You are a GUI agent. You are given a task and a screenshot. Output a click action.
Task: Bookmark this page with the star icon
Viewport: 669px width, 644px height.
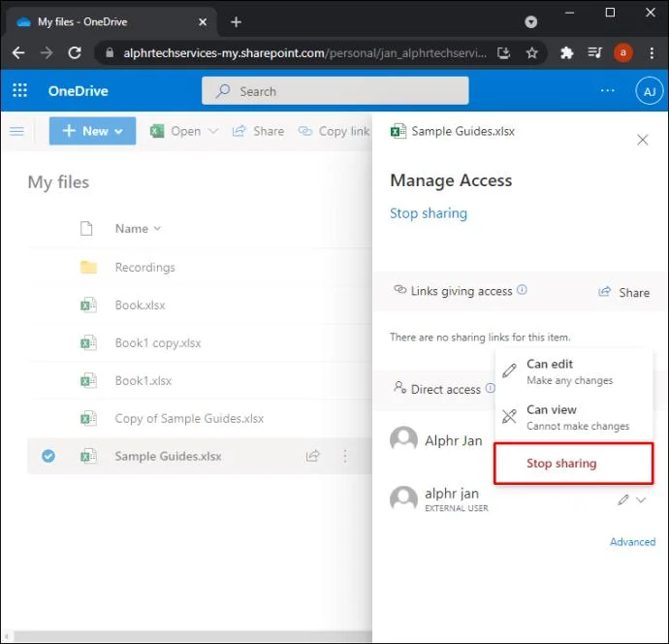531,53
